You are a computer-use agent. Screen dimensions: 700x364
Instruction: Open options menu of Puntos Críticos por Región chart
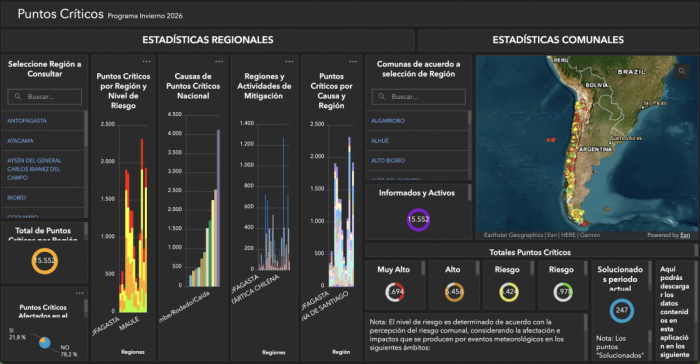[147, 62]
